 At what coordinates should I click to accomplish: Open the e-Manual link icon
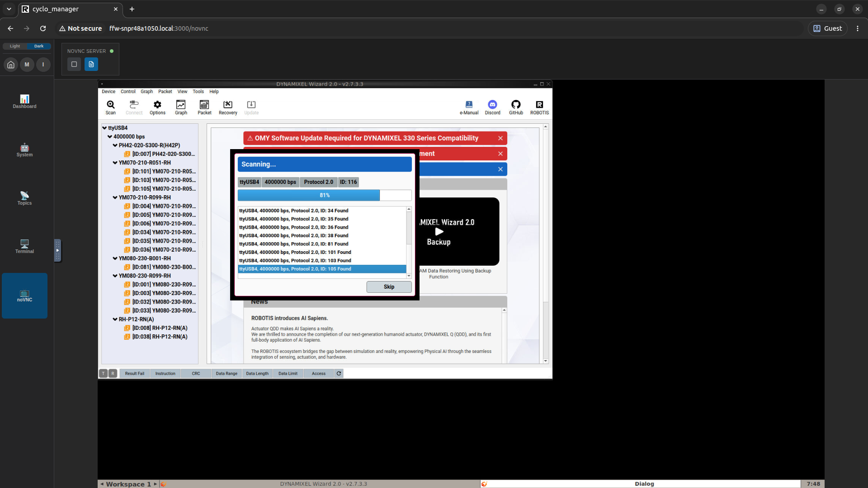click(469, 108)
